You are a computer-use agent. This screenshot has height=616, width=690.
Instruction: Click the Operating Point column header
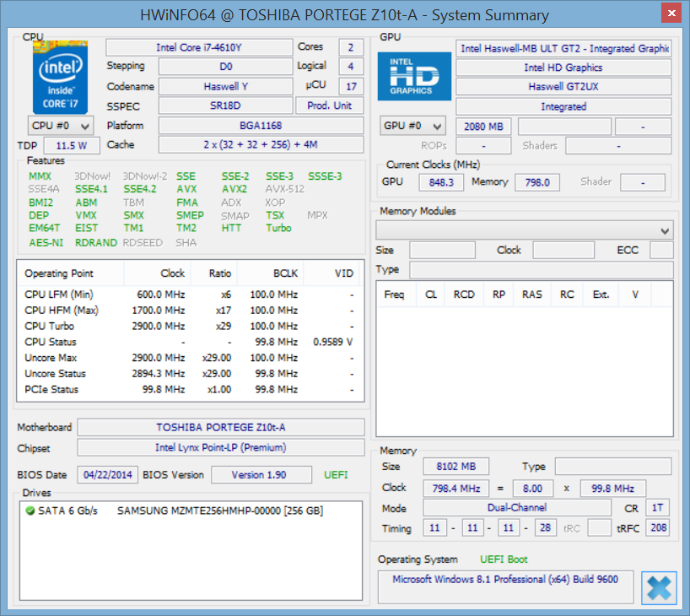click(x=70, y=273)
